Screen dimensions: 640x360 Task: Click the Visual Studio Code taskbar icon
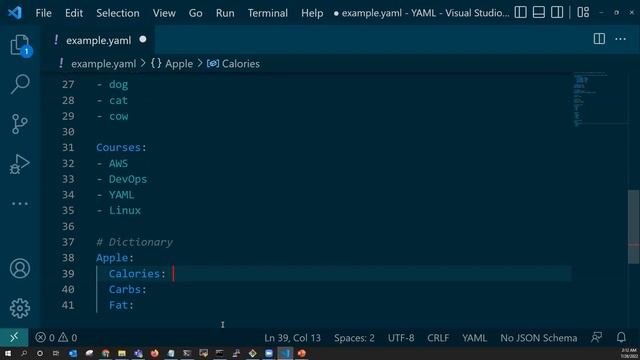click(x=285, y=353)
